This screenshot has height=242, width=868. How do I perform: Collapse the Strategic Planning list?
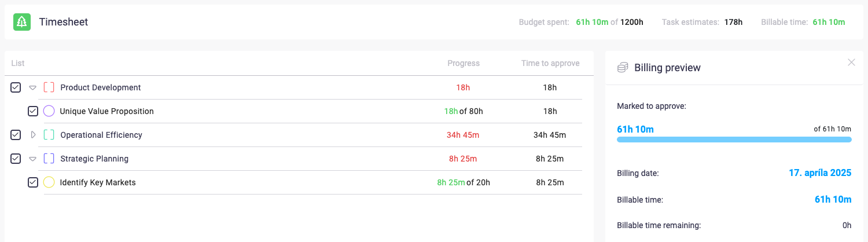point(33,159)
